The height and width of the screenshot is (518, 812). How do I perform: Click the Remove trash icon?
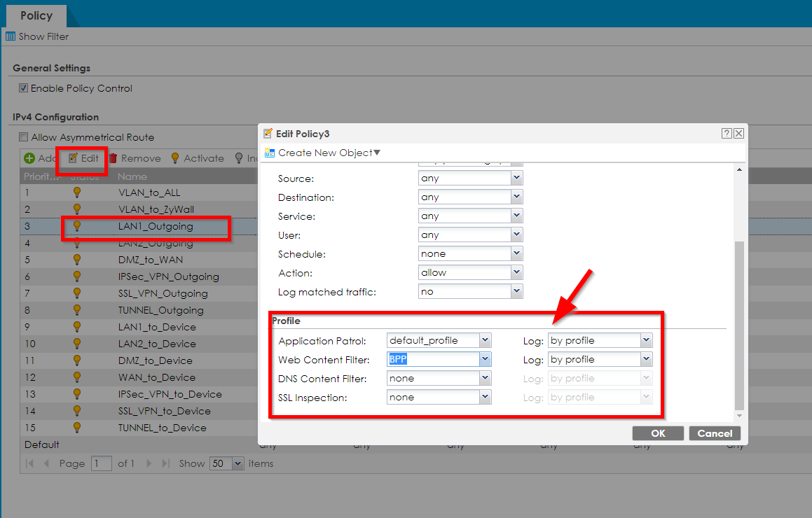pos(113,158)
